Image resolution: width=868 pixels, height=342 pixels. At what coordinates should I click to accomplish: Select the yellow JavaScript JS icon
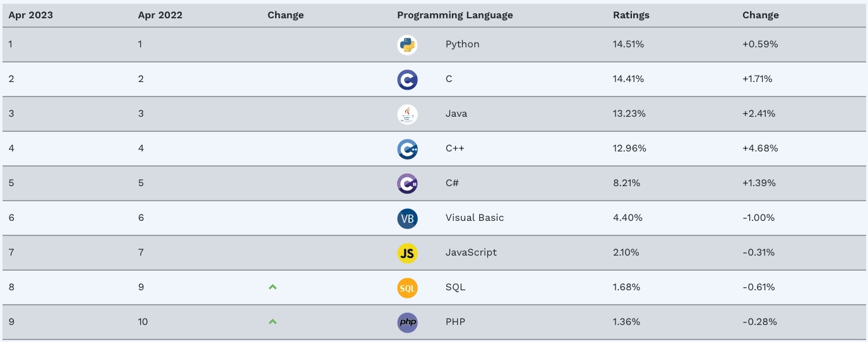click(407, 253)
